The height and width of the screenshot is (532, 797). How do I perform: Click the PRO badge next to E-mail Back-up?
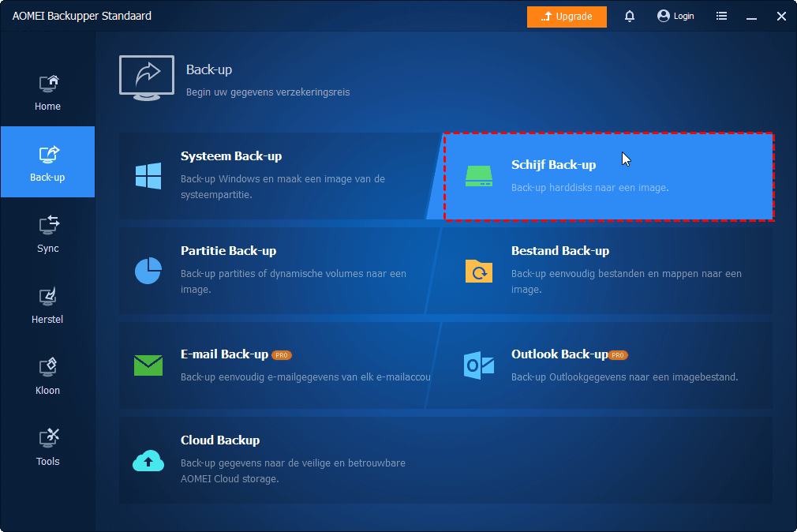click(x=282, y=355)
